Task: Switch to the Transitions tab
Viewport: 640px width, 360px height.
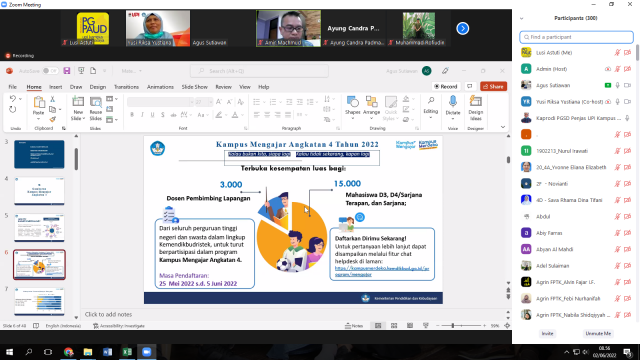Action: (x=126, y=87)
